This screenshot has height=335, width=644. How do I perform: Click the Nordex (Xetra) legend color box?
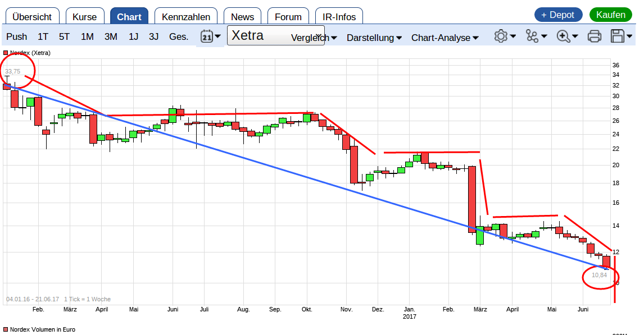pyautogui.click(x=6, y=53)
